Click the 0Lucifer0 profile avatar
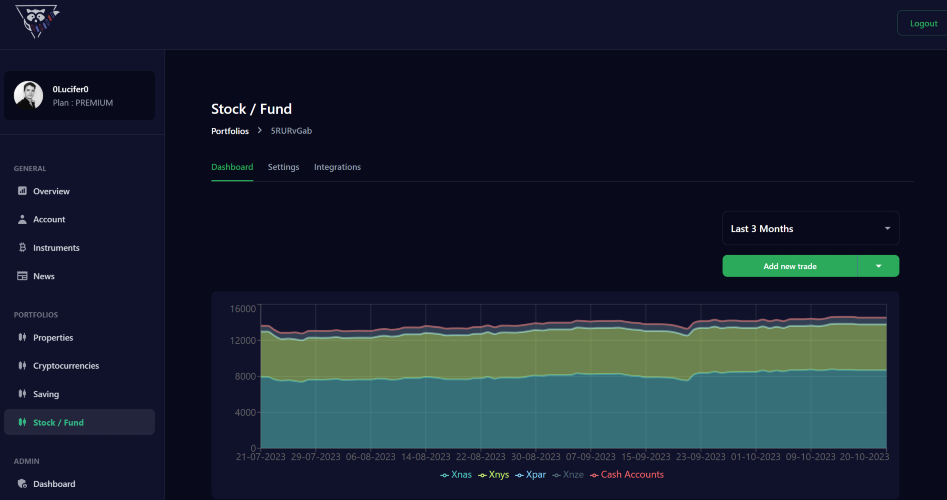The image size is (947, 500). (x=28, y=95)
